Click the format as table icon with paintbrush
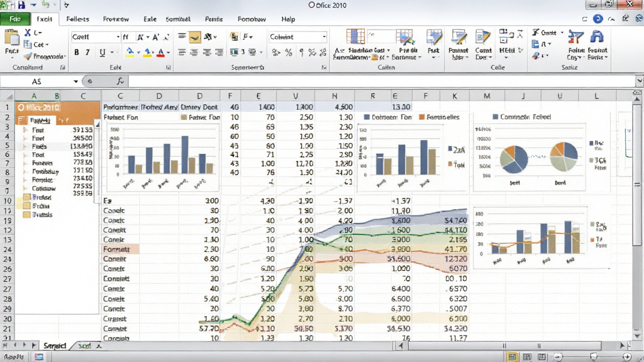644x362 pixels. click(404, 37)
